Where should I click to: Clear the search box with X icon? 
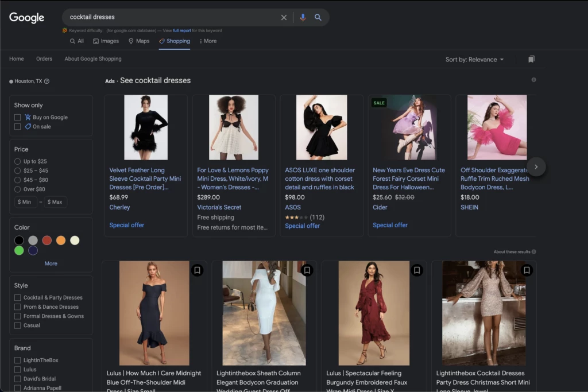(284, 17)
